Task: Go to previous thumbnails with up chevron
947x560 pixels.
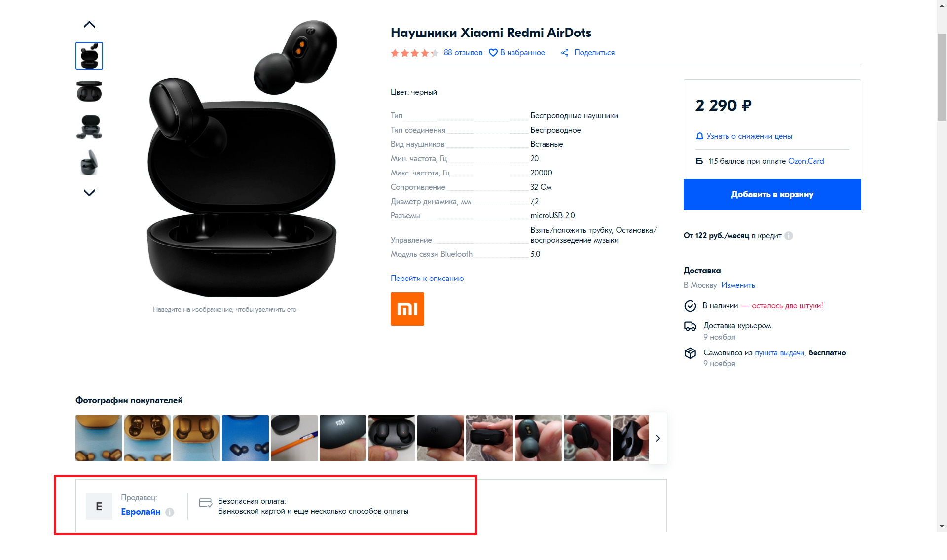Action: [x=89, y=25]
